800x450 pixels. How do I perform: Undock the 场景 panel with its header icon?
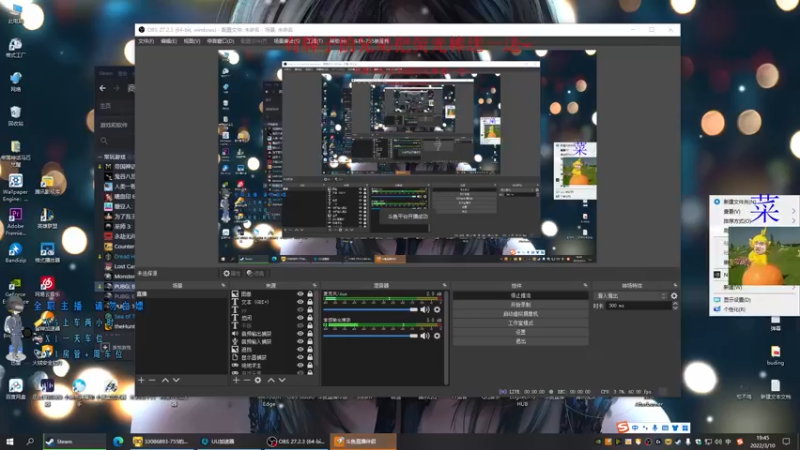(223, 286)
